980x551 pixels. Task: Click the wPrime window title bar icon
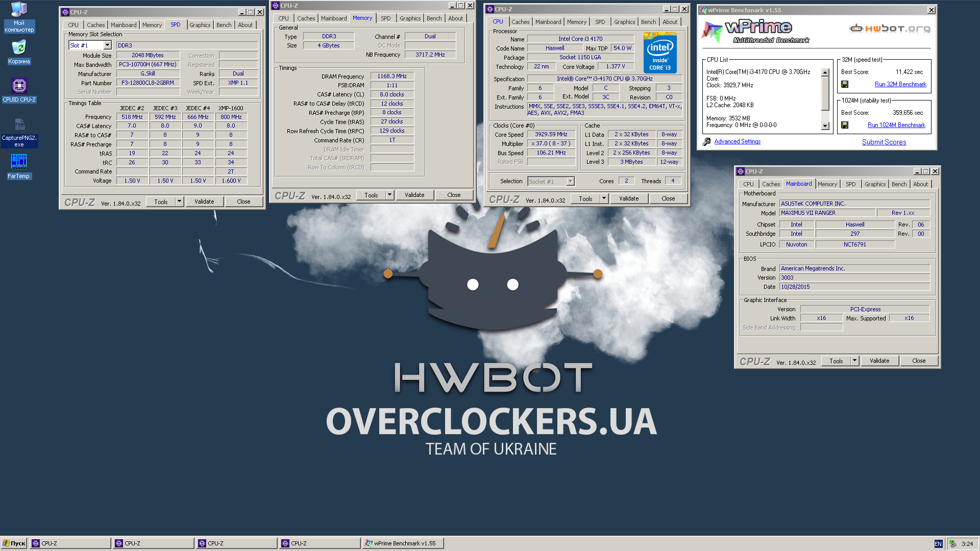703,10
